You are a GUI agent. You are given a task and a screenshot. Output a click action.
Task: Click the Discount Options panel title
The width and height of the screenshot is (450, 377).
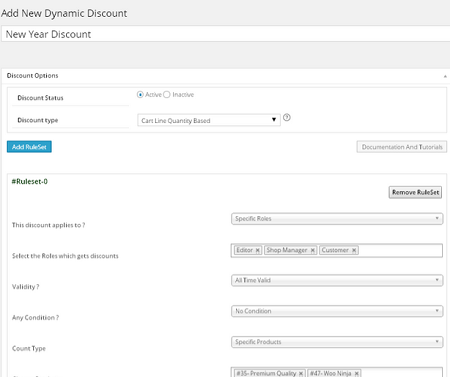coord(32,76)
